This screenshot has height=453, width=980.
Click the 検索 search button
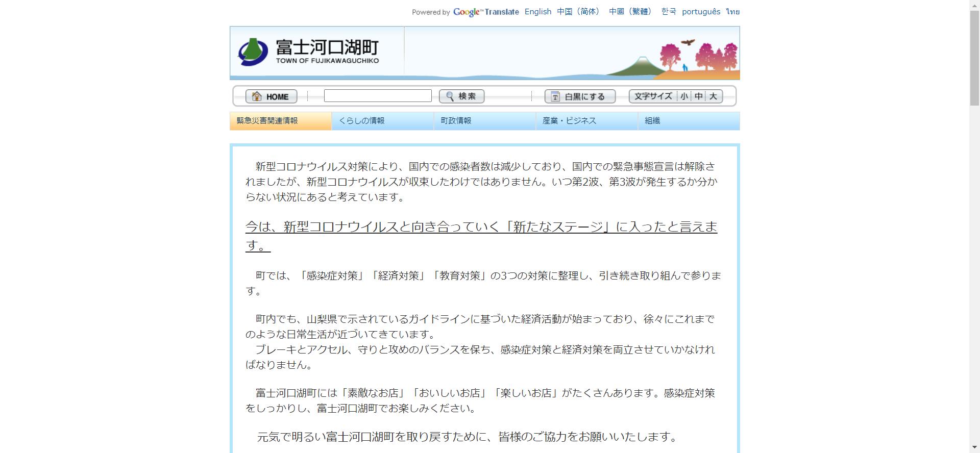click(461, 96)
